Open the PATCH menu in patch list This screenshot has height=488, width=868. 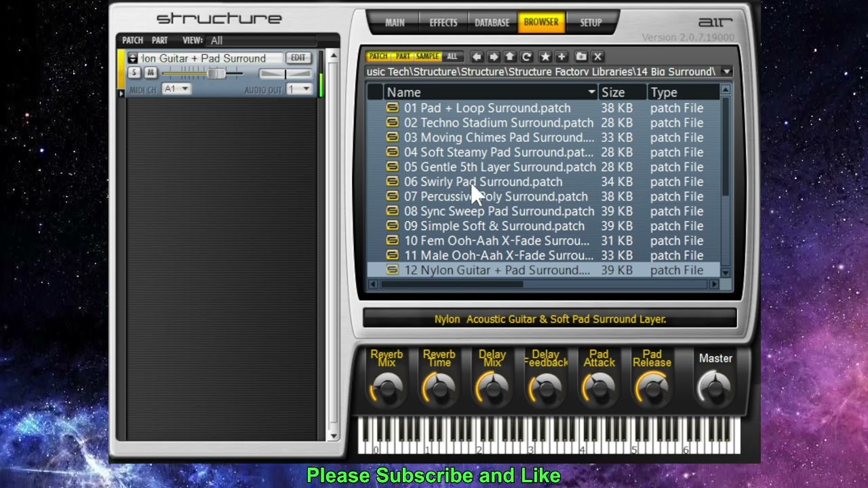point(132,41)
